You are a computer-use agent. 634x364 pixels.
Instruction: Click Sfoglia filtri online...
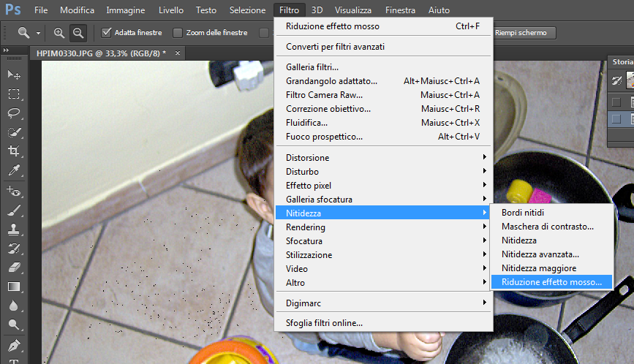point(383,323)
